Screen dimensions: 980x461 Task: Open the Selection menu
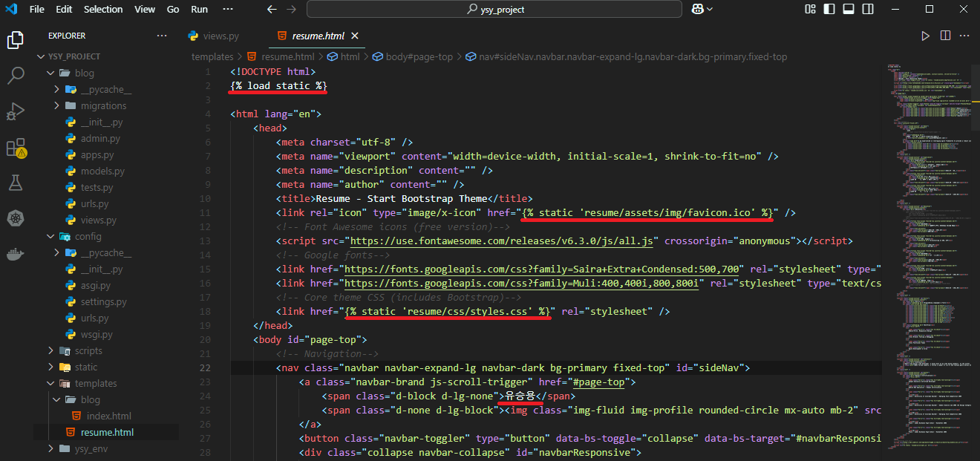103,9
